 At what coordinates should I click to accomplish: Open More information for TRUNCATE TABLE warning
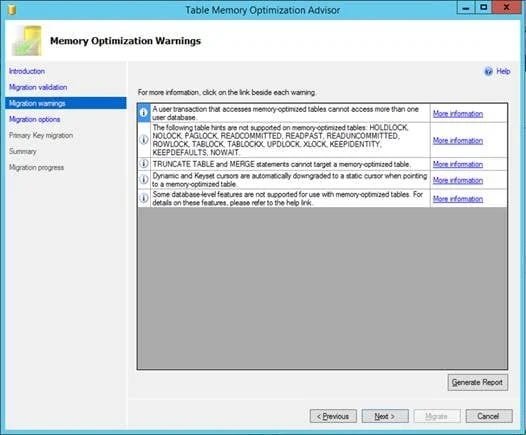(x=458, y=164)
